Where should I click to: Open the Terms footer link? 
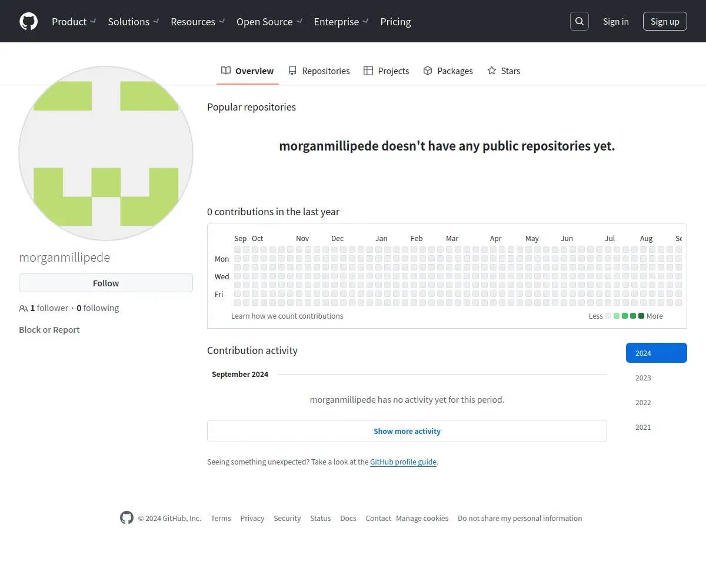(221, 518)
